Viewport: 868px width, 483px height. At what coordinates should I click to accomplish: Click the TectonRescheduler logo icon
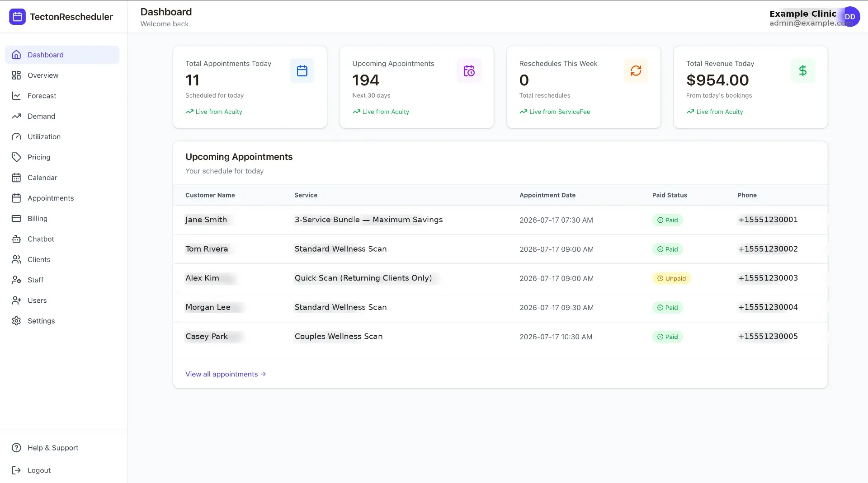pos(17,17)
